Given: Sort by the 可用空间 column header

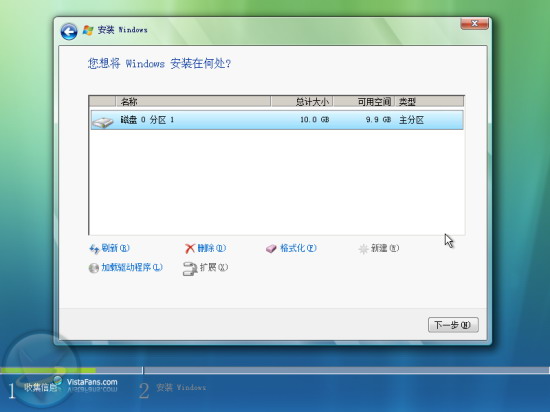Looking at the screenshot, I should pyautogui.click(x=364, y=102).
